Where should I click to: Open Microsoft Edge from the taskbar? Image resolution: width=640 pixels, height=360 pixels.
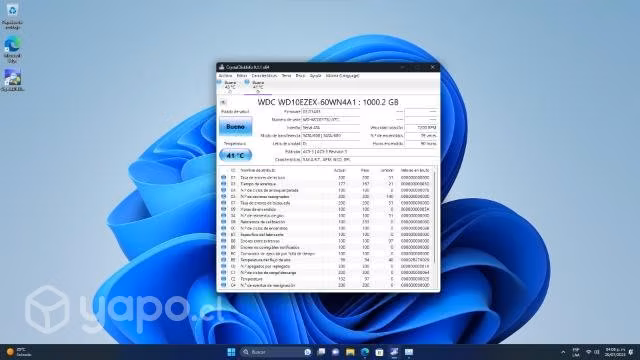pyautogui.click(x=365, y=352)
